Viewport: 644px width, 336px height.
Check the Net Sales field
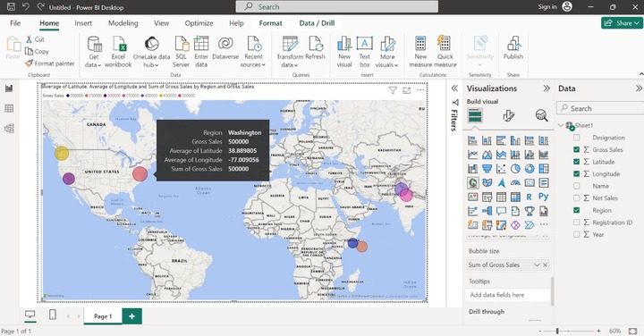coord(577,198)
